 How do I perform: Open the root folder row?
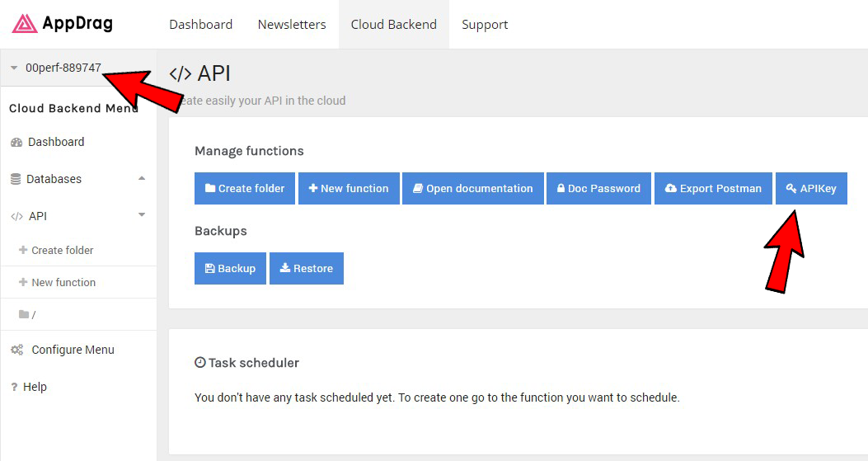[x=78, y=314]
